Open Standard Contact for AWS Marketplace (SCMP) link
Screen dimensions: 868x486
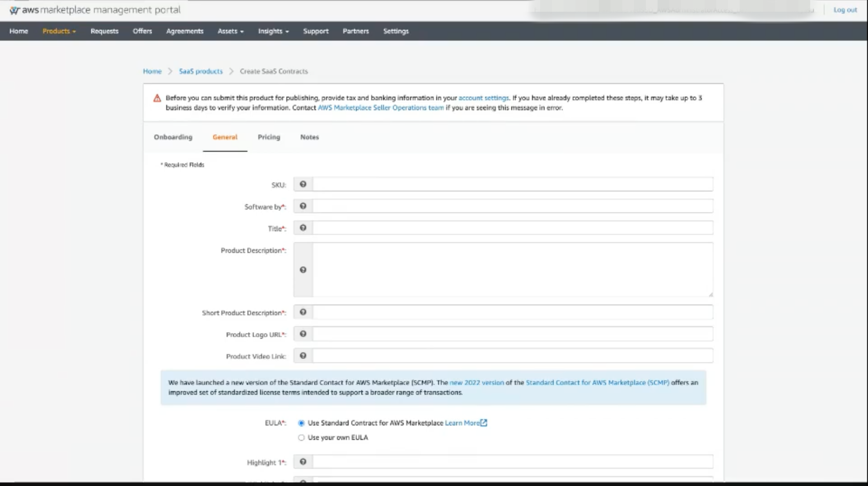point(597,383)
